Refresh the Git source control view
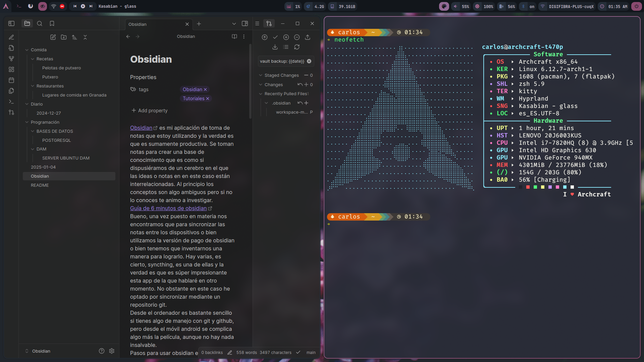The height and width of the screenshot is (362, 644). [x=297, y=47]
